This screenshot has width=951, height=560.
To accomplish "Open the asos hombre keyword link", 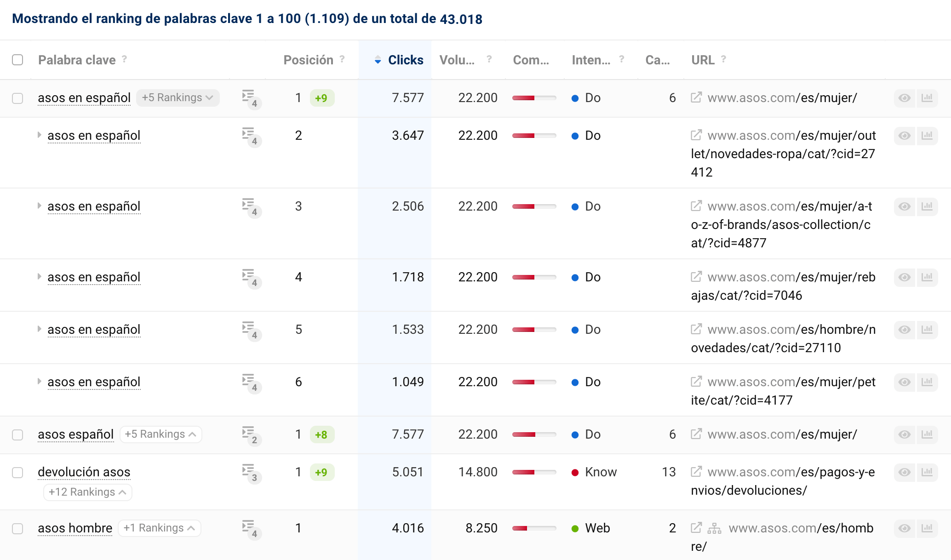I will click(75, 528).
